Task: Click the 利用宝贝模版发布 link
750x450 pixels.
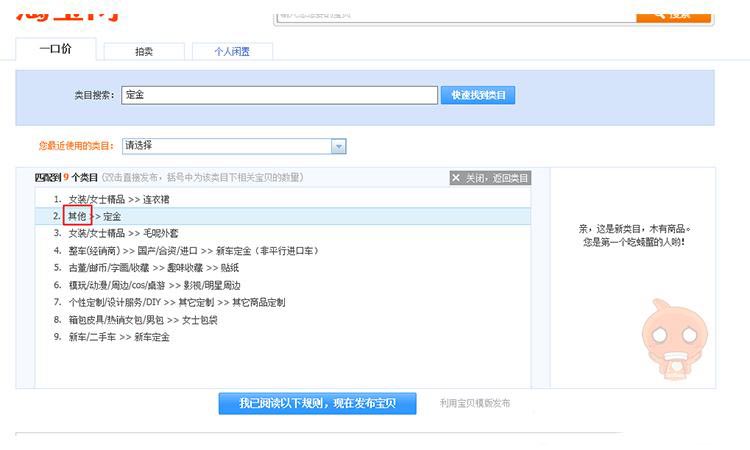Action: point(474,403)
